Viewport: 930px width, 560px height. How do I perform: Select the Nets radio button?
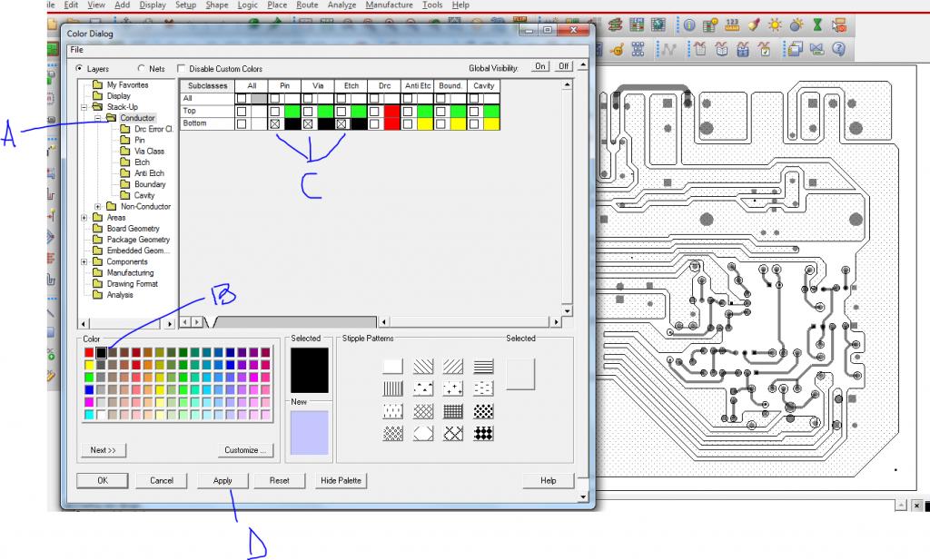(141, 69)
